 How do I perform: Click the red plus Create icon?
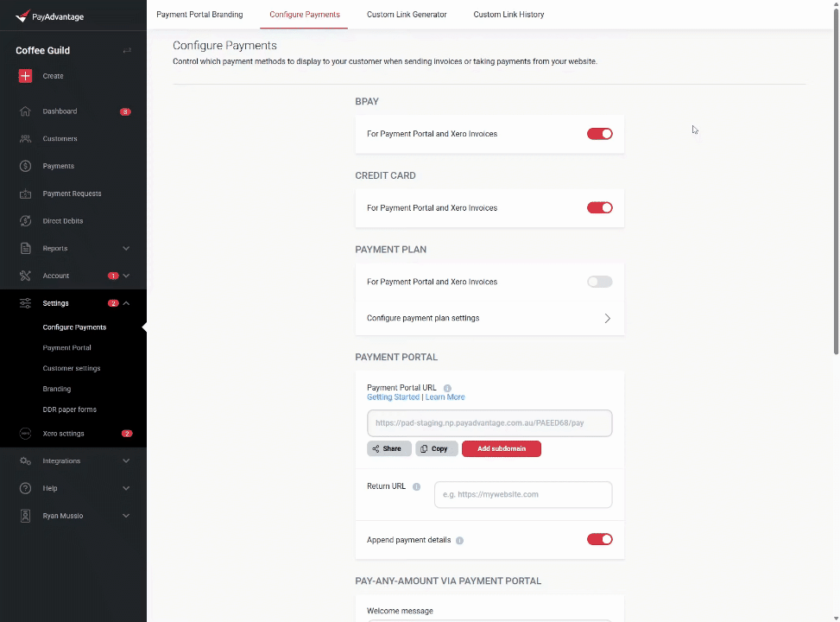click(x=25, y=76)
